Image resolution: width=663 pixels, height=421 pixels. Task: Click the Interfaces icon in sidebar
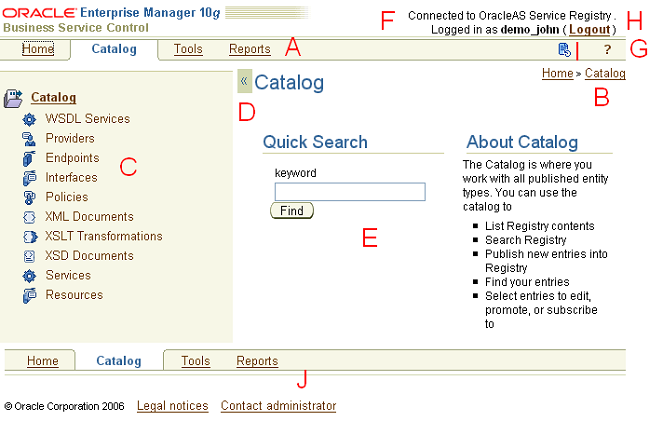click(29, 178)
